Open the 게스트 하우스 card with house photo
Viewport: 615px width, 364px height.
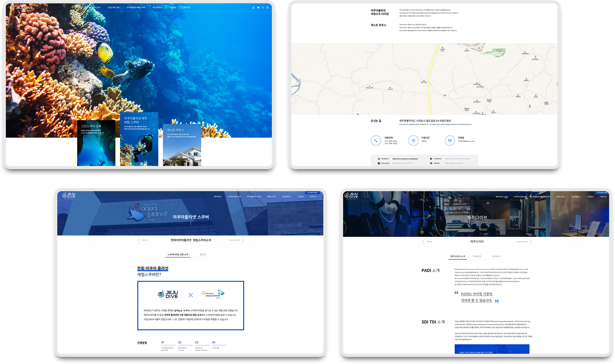[182, 145]
